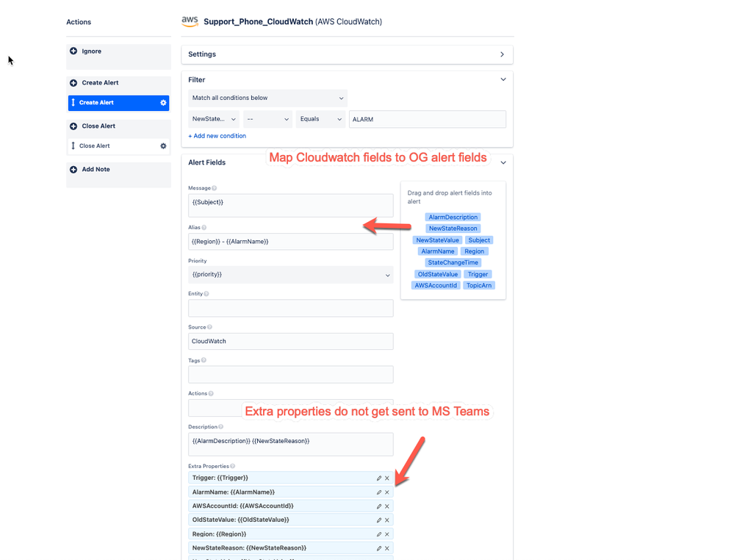This screenshot has width=734, height=560.
Task: Click the help icon next to Actions label
Action: click(x=211, y=394)
